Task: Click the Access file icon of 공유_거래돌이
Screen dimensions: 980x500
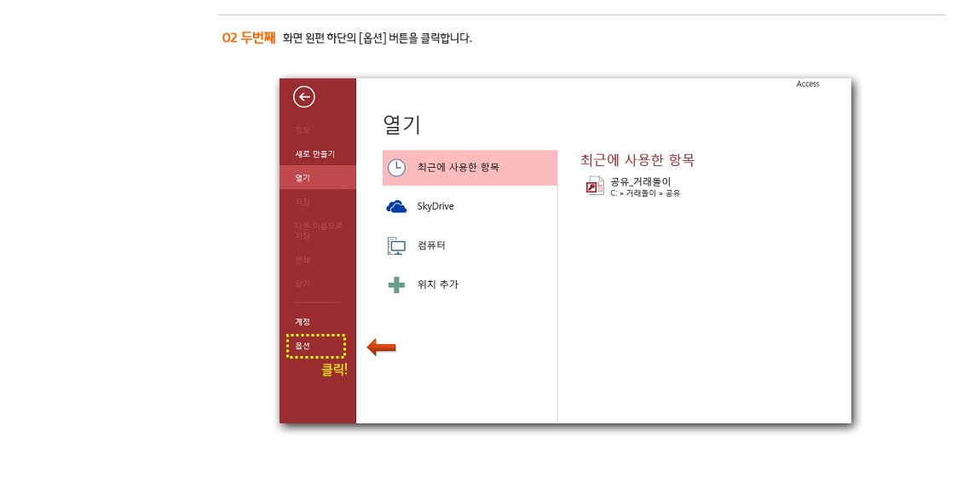Action: point(594,187)
